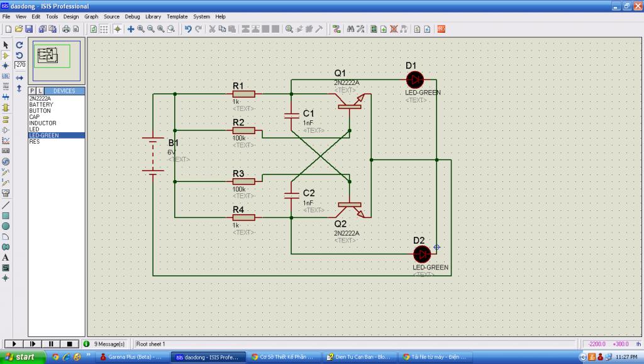This screenshot has width=644, height=364.
Task: Open the Debug menu
Action: tap(132, 16)
